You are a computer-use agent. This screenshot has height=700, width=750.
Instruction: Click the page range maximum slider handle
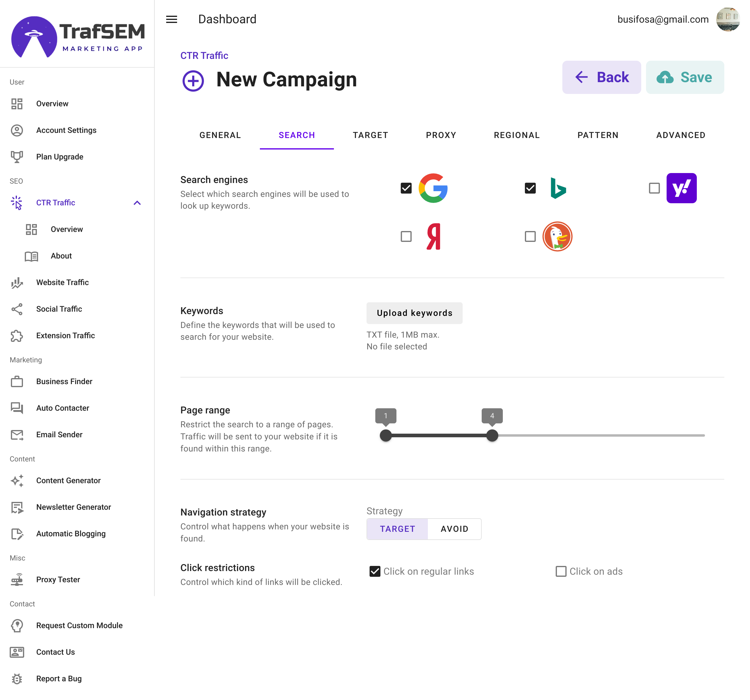pyautogui.click(x=492, y=435)
